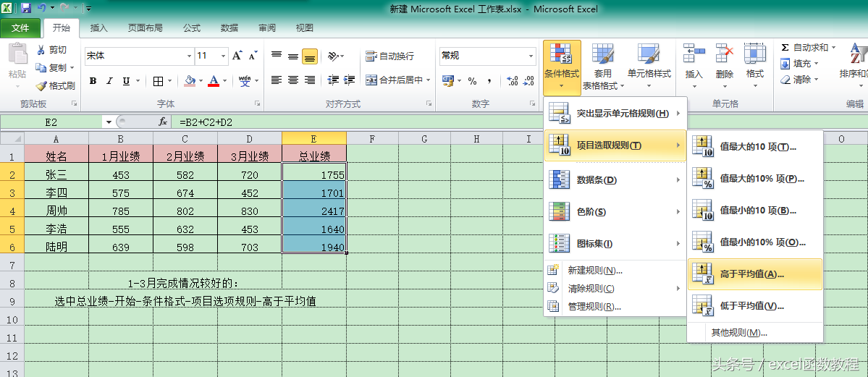
Task: Toggle middle vertical alignment
Action: [x=293, y=56]
